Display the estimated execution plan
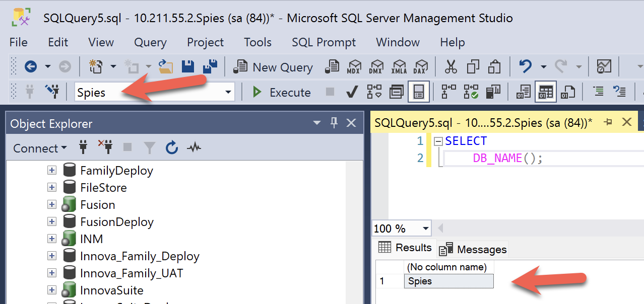Image resolution: width=644 pixels, height=304 pixels. tap(374, 92)
